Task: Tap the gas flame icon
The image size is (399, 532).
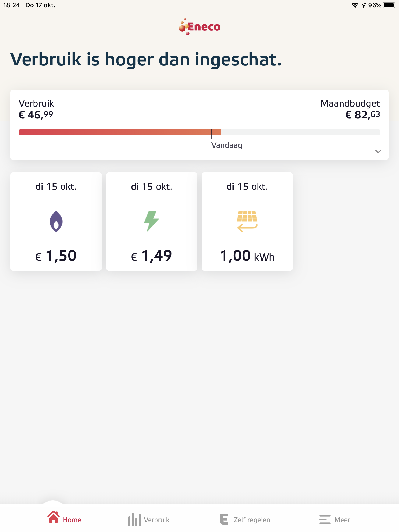Action: 56,221
